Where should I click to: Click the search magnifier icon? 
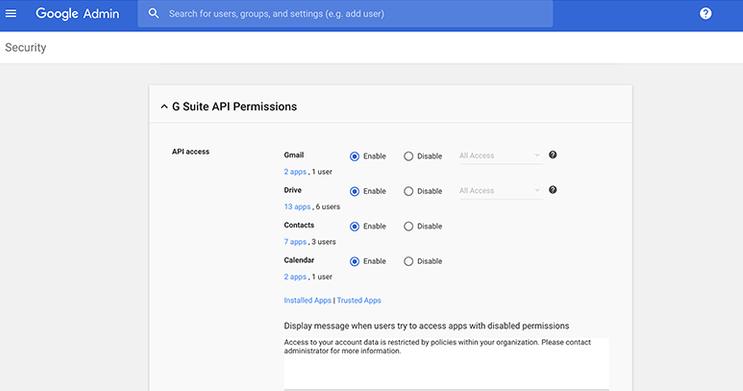tap(154, 13)
